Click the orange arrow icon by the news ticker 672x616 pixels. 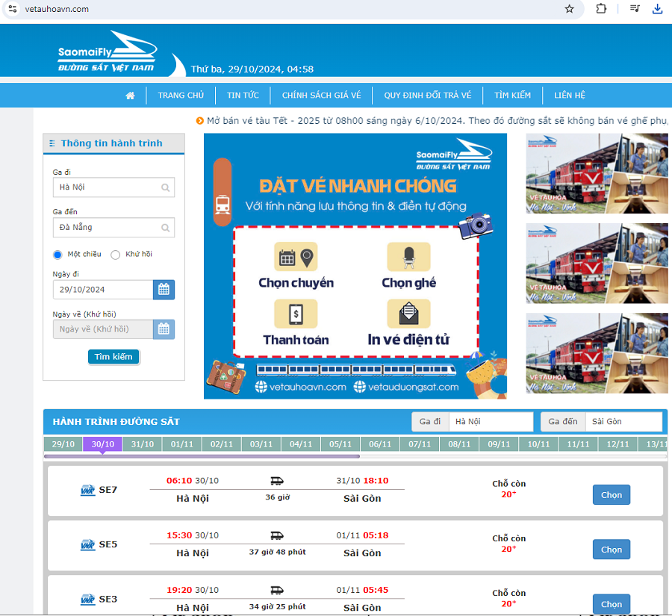coord(199,121)
